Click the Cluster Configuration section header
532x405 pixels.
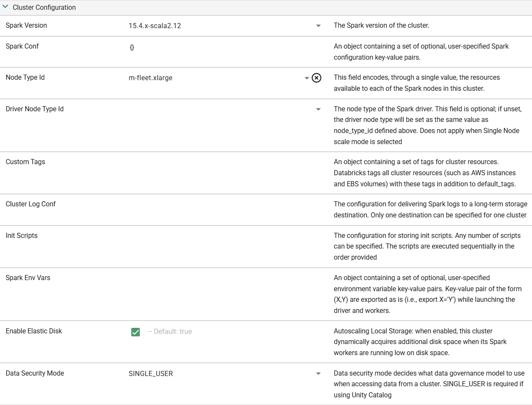[44, 7]
